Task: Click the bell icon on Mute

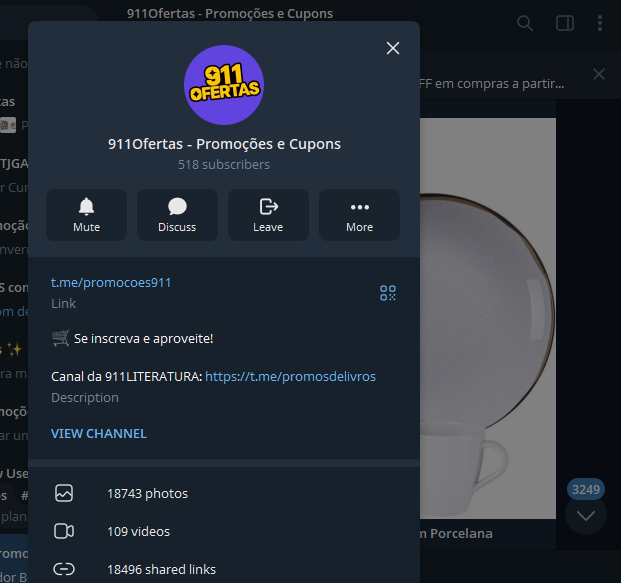Action: [86, 206]
